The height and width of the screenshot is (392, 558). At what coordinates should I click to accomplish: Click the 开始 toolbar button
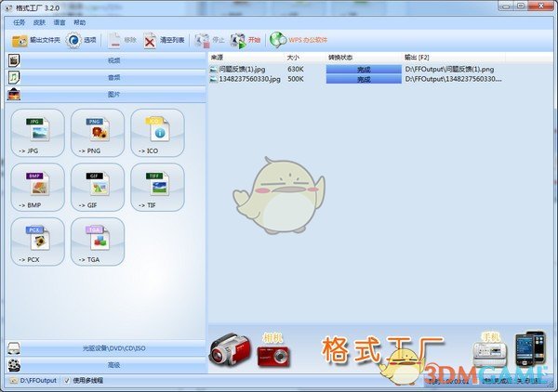pos(246,40)
